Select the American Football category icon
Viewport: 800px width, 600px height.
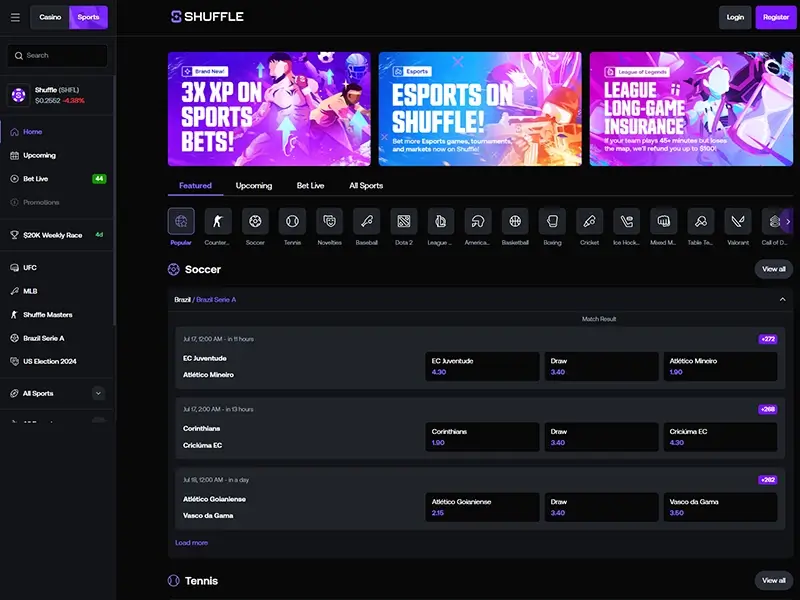tap(478, 221)
